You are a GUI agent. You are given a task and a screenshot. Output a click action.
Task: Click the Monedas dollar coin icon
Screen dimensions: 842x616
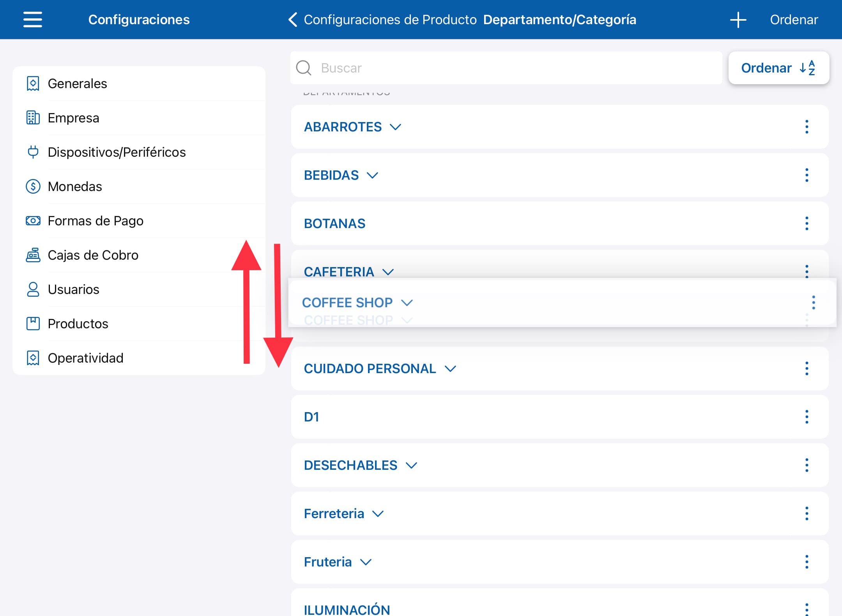[x=33, y=186]
